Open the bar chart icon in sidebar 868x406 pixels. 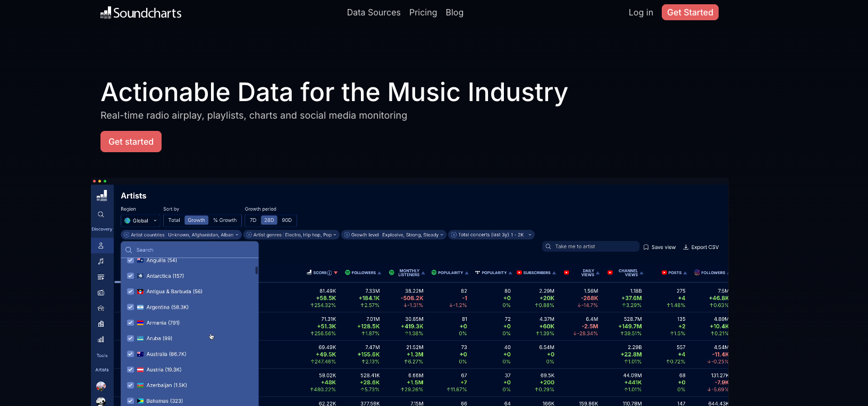(100, 339)
